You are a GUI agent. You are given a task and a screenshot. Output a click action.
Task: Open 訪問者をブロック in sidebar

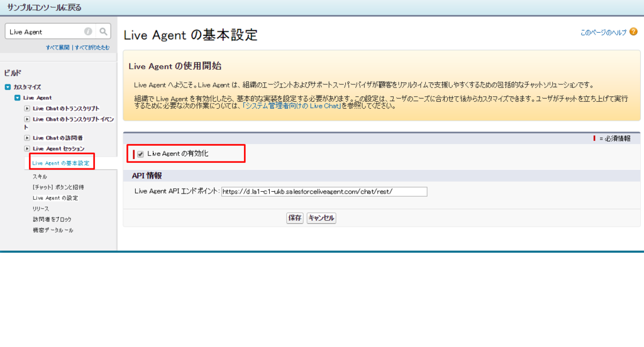pyautogui.click(x=52, y=219)
